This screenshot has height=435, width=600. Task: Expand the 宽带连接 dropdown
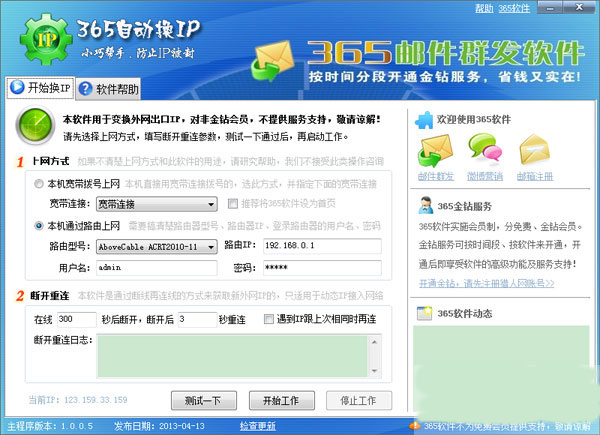(x=157, y=204)
